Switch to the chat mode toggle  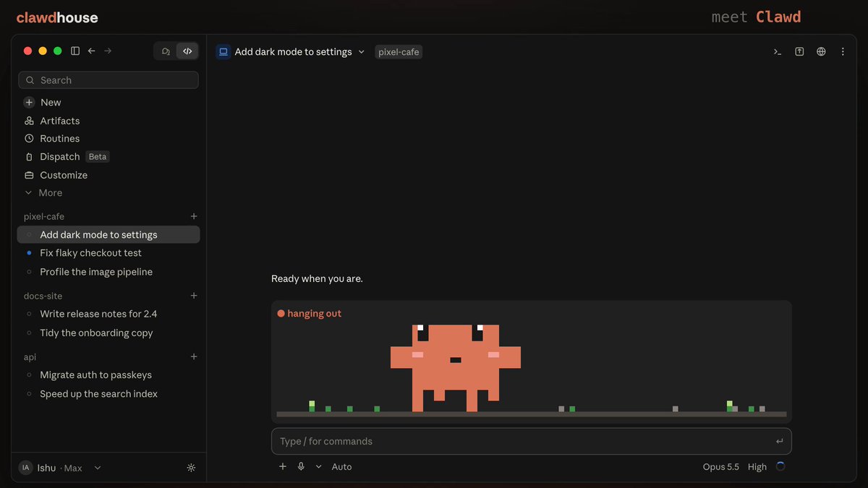coord(166,51)
